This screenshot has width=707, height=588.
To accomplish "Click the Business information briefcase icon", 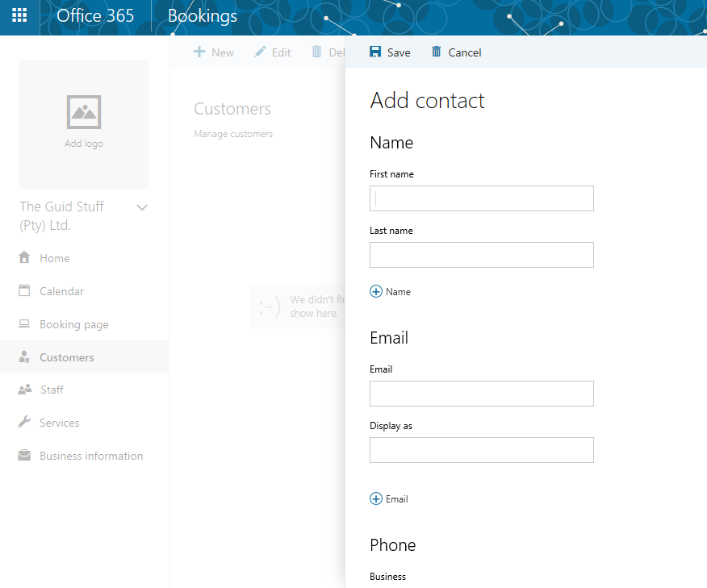I will tap(25, 456).
